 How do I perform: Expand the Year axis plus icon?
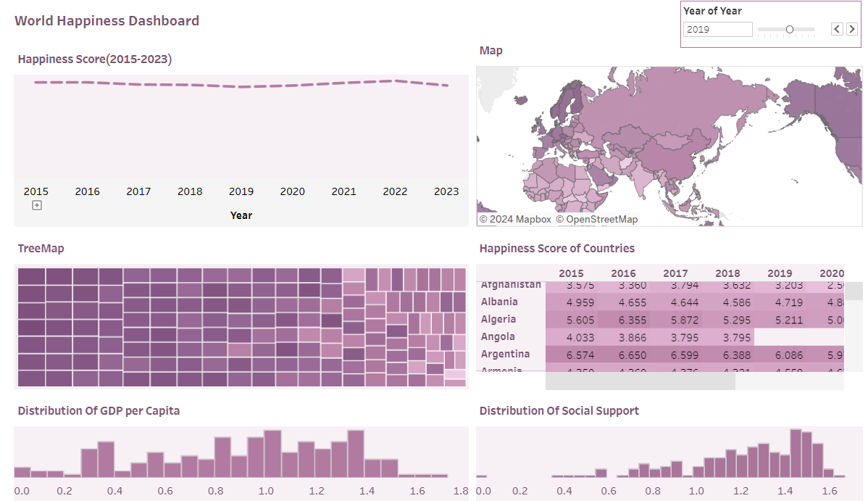coord(36,206)
